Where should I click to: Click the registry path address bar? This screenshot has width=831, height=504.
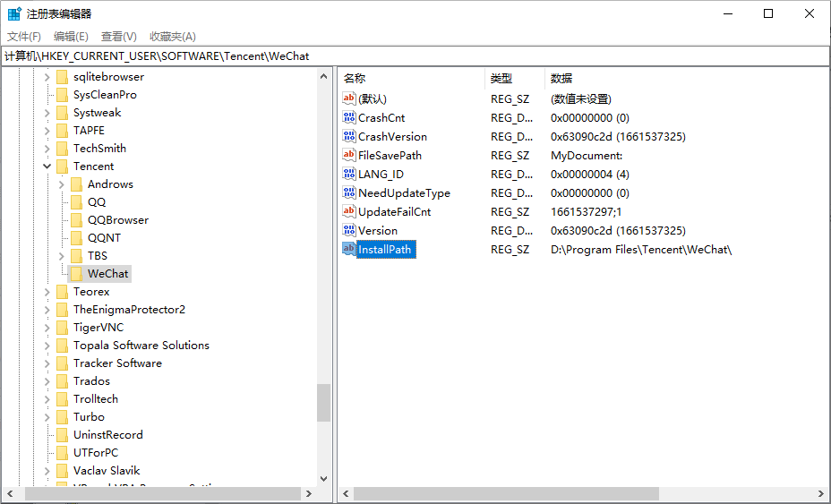pos(415,56)
